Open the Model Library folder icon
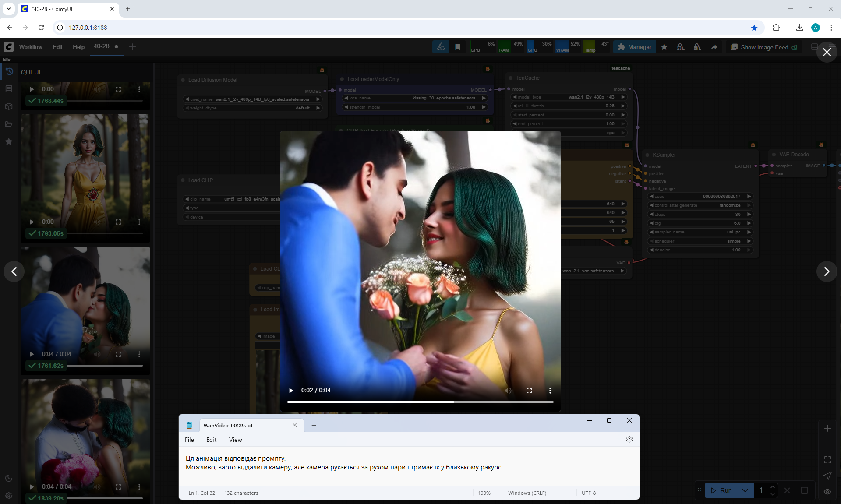Screen dimensions: 841x504 tap(9, 124)
